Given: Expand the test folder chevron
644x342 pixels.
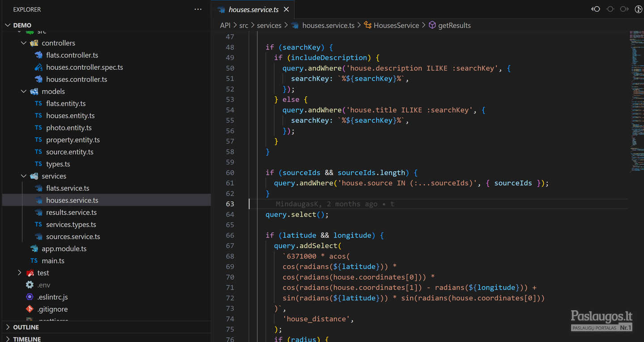Looking at the screenshot, I should (x=19, y=273).
